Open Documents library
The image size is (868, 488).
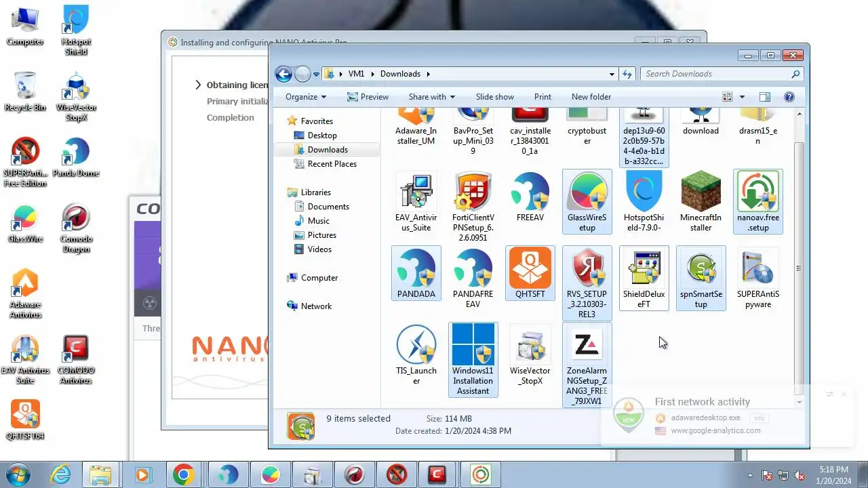(x=328, y=207)
